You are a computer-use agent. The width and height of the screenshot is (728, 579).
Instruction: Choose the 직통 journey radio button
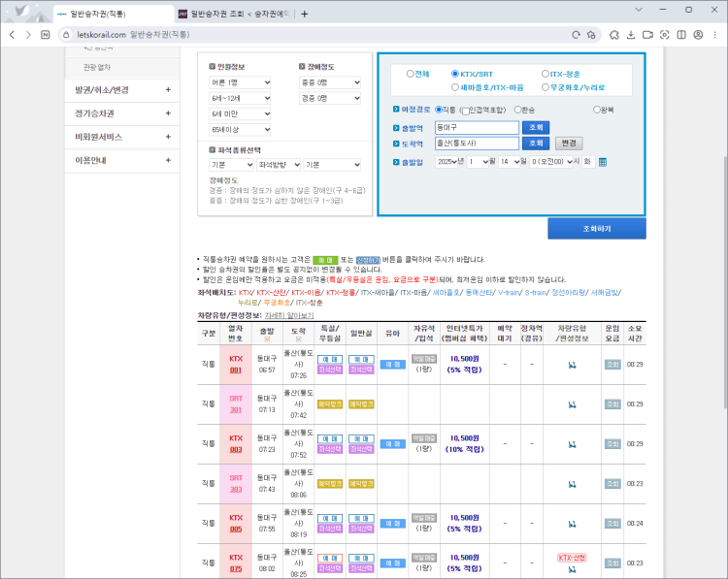(439, 110)
